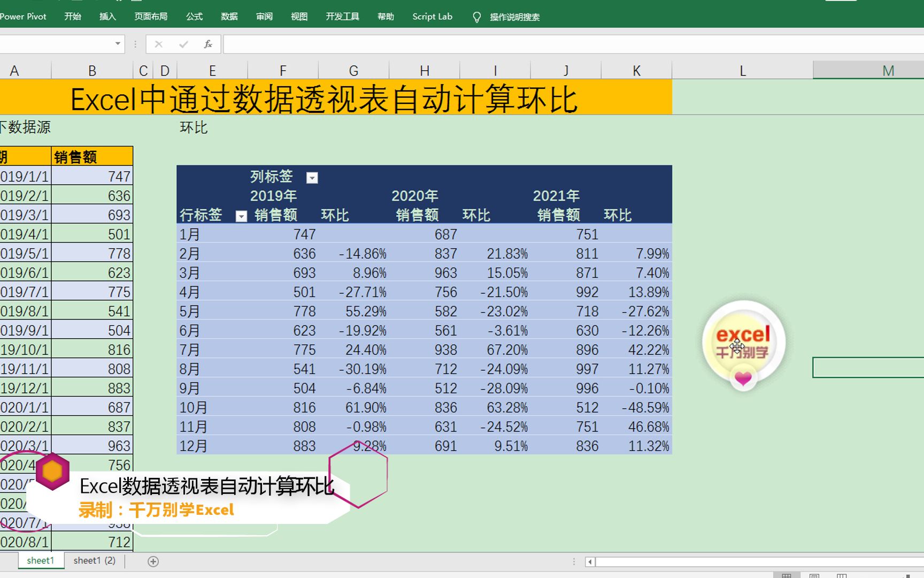Click the Enter checkmark icon in formula bar
The width and height of the screenshot is (924, 578).
(184, 44)
